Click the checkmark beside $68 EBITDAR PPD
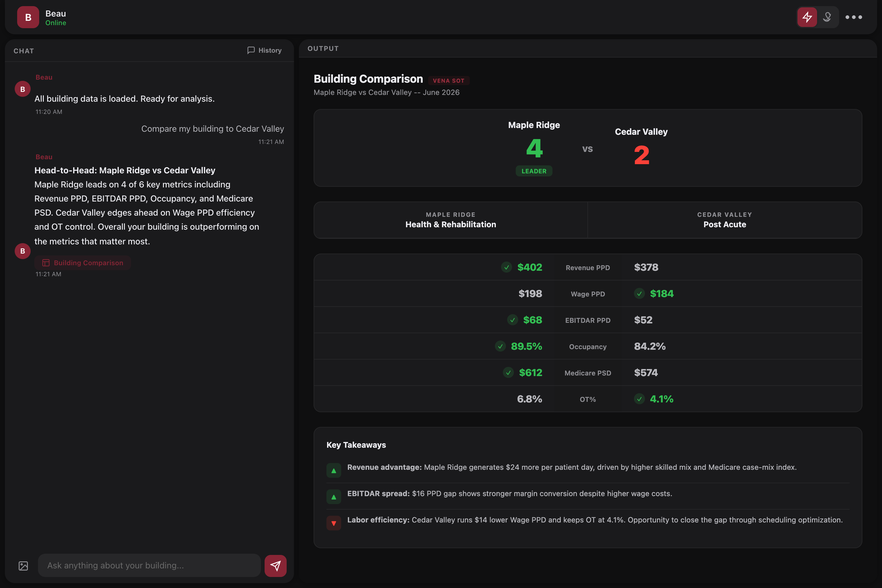The width and height of the screenshot is (882, 588). point(513,320)
